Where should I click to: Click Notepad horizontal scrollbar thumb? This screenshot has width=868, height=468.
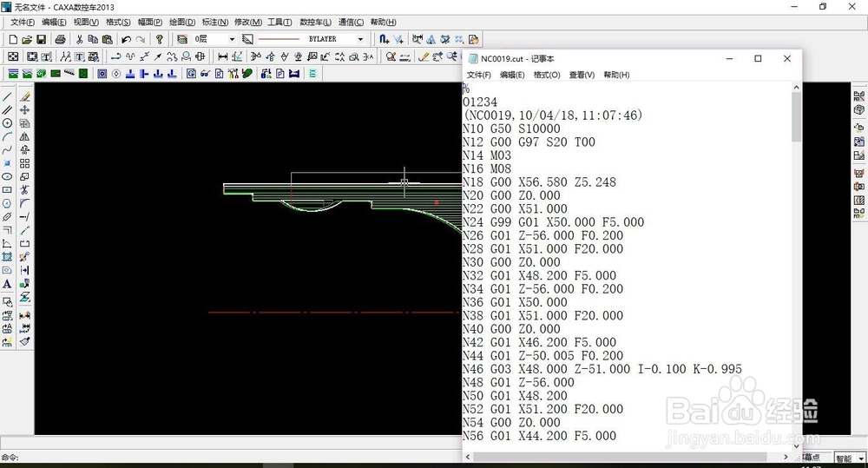click(620, 457)
